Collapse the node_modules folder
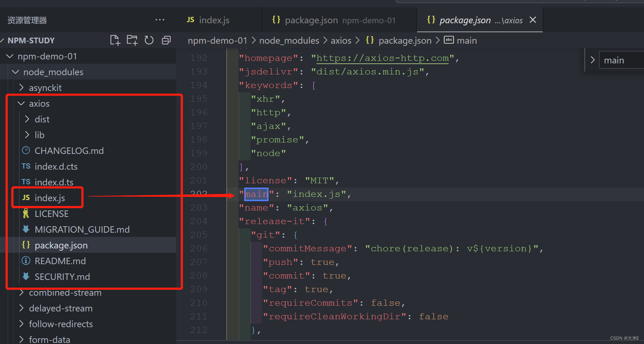The height and width of the screenshot is (344, 644). click(15, 72)
